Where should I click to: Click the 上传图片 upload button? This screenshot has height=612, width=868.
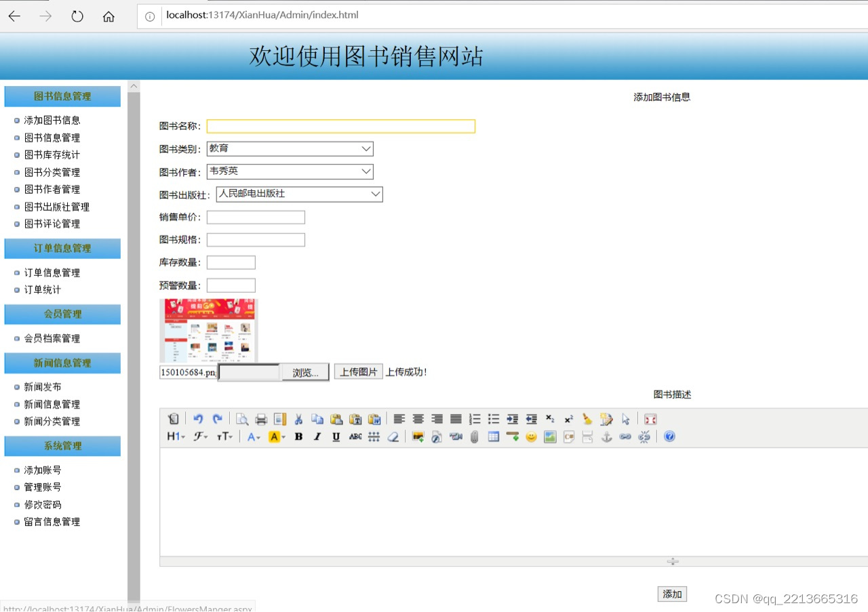click(358, 371)
